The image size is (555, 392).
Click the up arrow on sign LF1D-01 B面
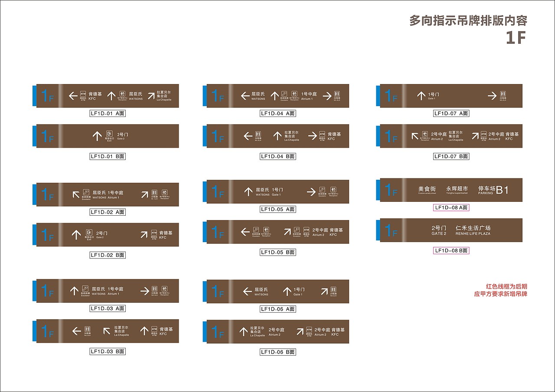[97, 136]
